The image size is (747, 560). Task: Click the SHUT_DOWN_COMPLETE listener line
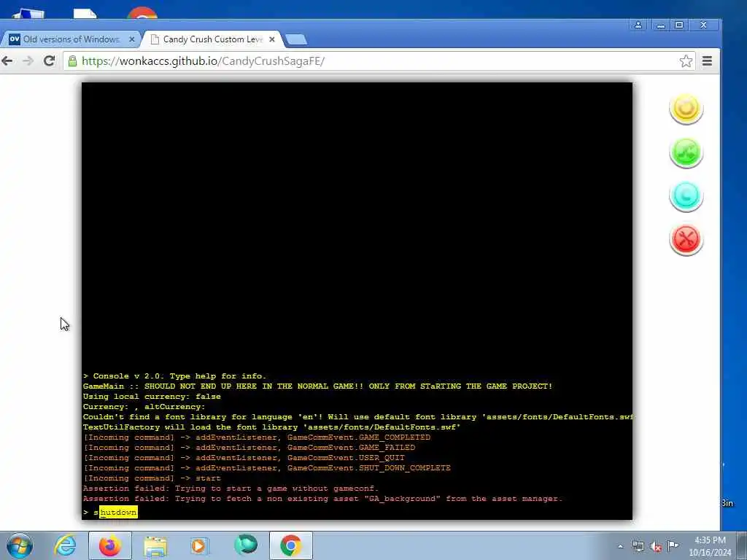[x=267, y=468]
